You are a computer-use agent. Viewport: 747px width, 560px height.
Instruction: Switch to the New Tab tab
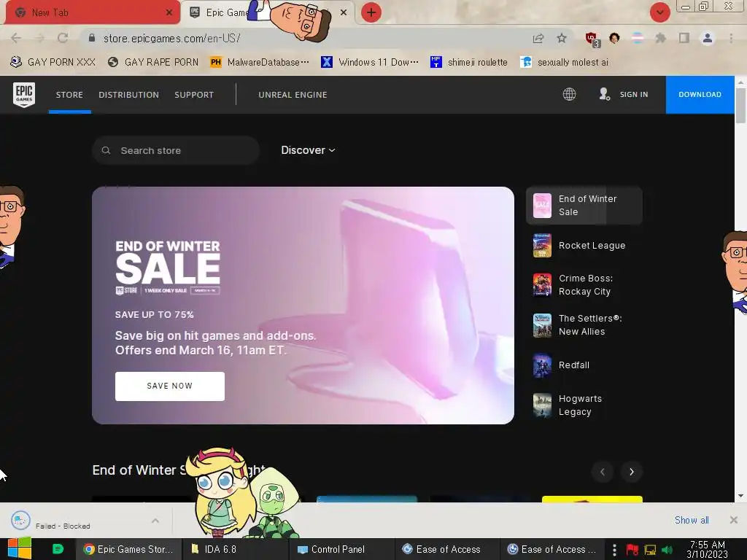[x=90, y=12]
